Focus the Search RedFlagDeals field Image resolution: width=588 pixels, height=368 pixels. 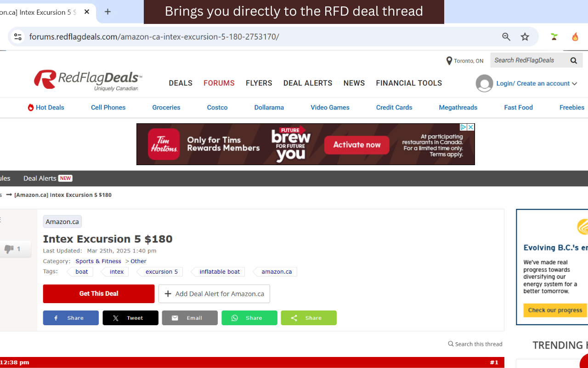pos(528,60)
